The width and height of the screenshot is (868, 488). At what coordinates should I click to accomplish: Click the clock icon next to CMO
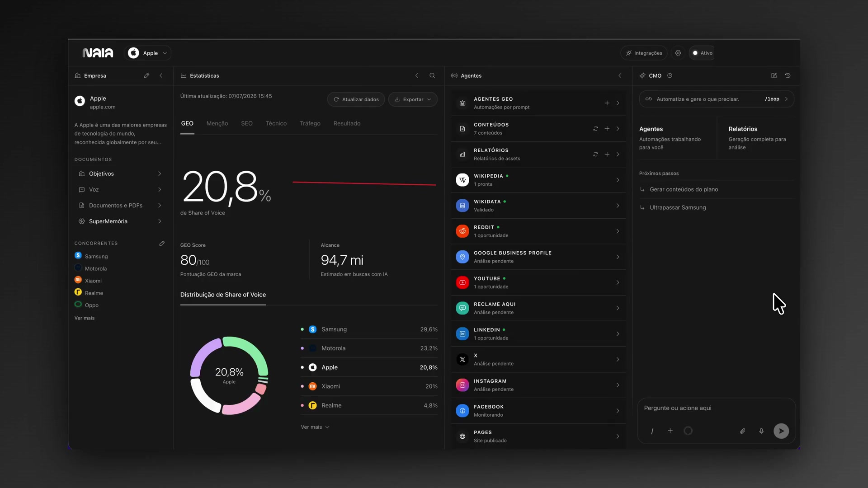(670, 75)
